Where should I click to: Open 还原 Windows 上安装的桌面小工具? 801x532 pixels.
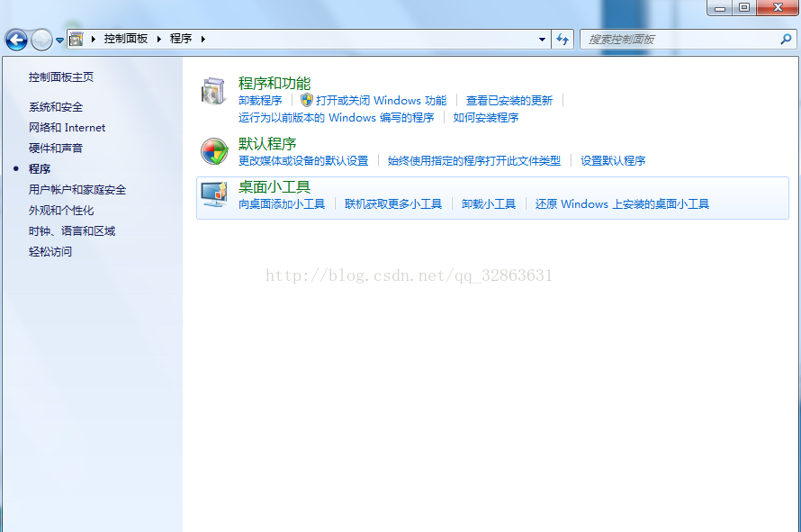622,204
